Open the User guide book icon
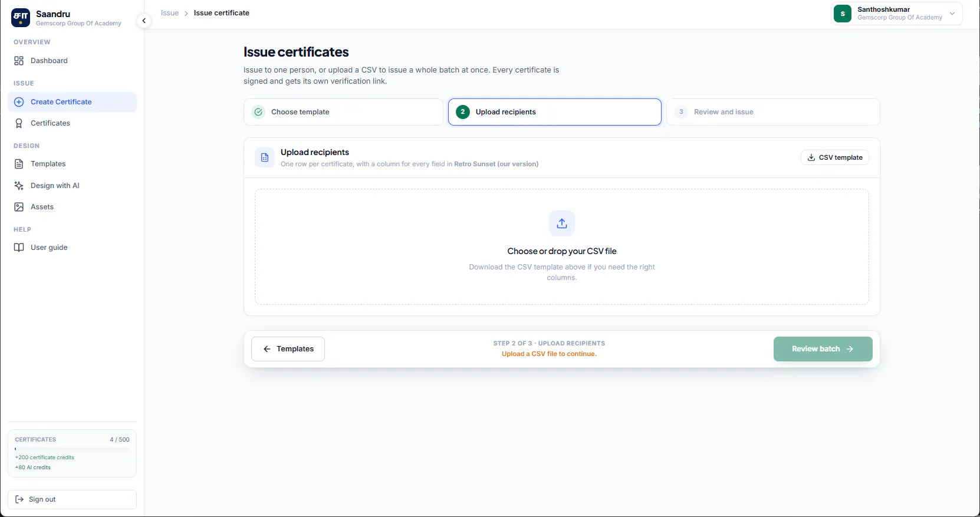 [x=19, y=248]
